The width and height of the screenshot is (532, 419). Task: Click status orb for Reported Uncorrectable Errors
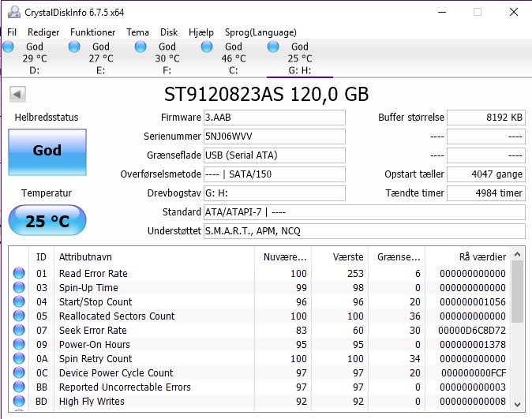(x=19, y=387)
